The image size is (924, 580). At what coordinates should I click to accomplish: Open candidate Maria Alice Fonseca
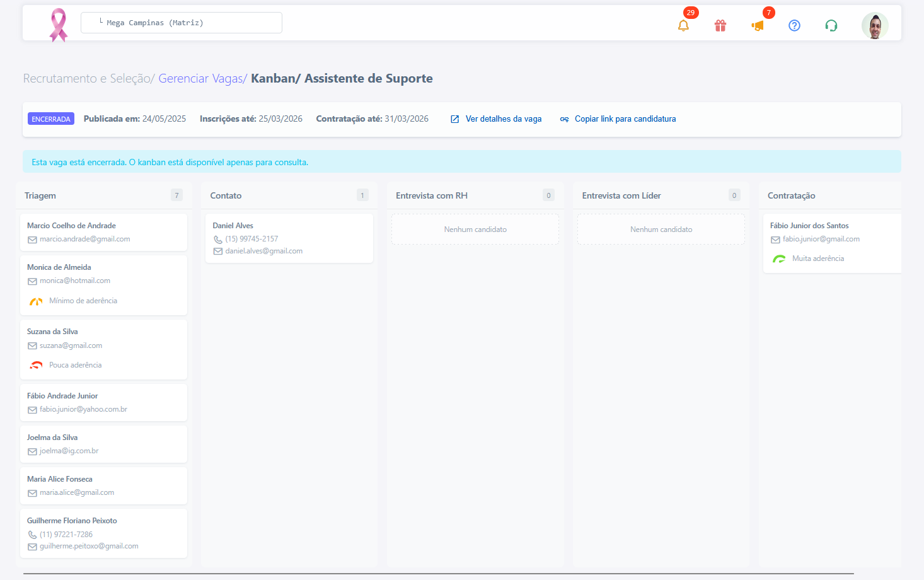coord(103,485)
